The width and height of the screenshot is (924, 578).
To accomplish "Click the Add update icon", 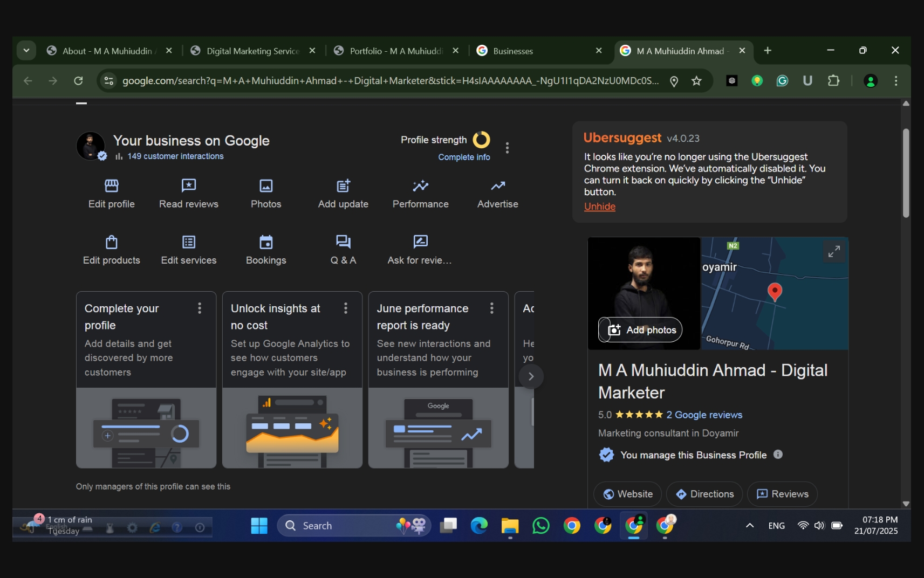I will point(343,186).
